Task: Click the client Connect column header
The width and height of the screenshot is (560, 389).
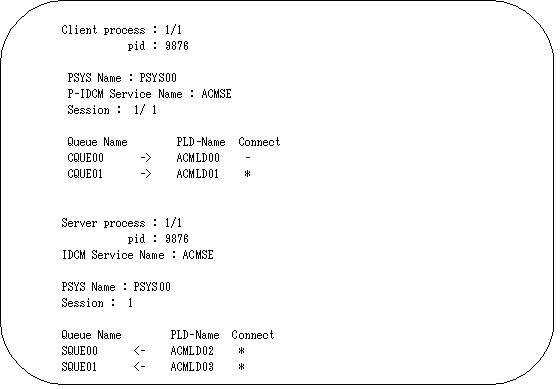Action: 259,142
